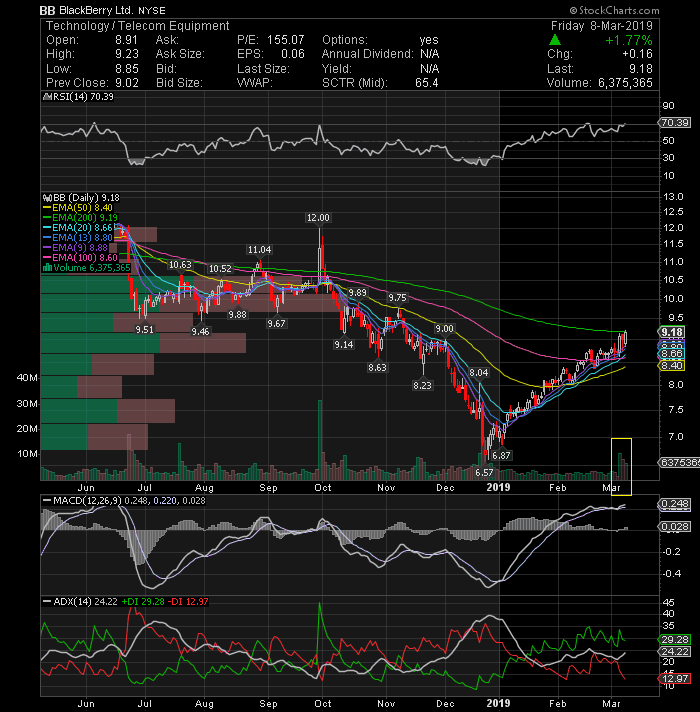
Task: Click the EMA(200) 9.19 legend entry
Action: pyautogui.click(x=80, y=218)
